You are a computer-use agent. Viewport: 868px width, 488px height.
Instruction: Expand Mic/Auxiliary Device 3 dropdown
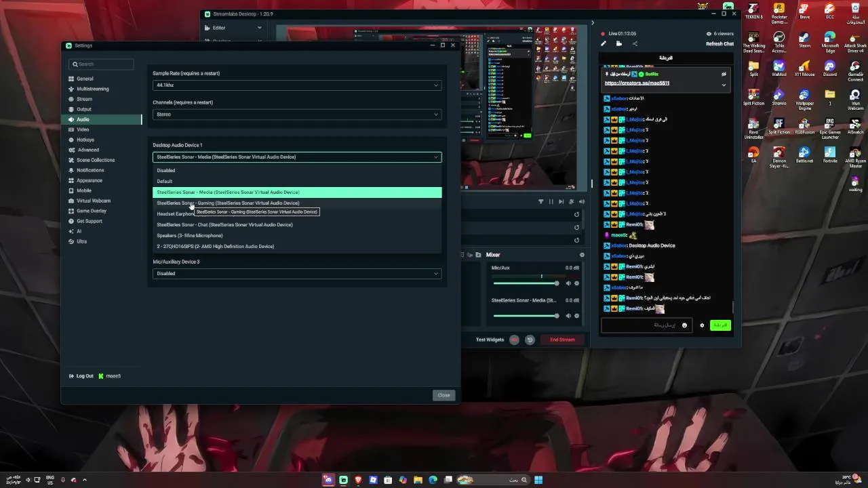297,274
